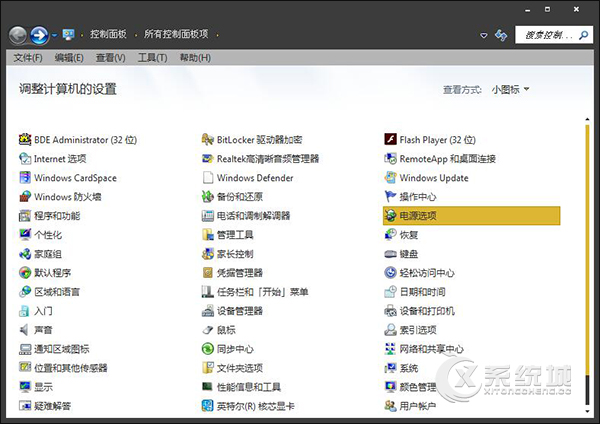The height and width of the screenshot is (424, 600).
Task: Open the 轻松访问中心 link
Action: [x=427, y=273]
